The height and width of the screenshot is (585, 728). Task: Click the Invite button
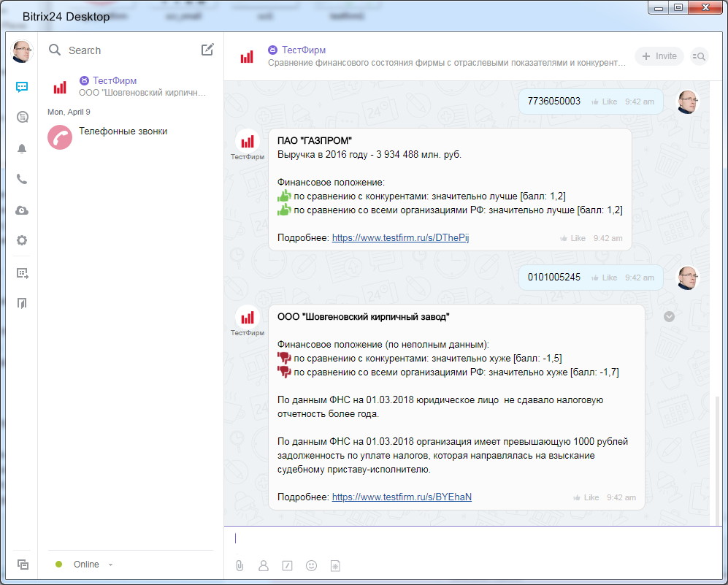[659, 56]
